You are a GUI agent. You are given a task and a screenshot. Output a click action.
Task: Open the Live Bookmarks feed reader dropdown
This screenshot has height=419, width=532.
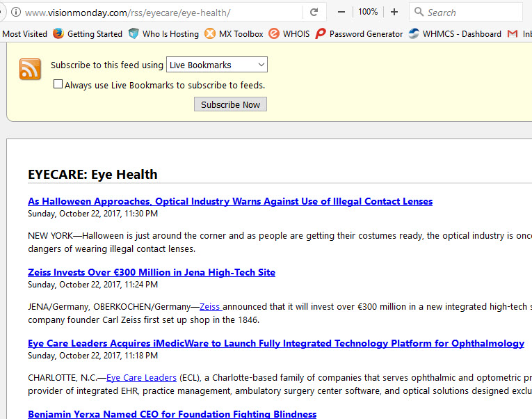point(217,65)
